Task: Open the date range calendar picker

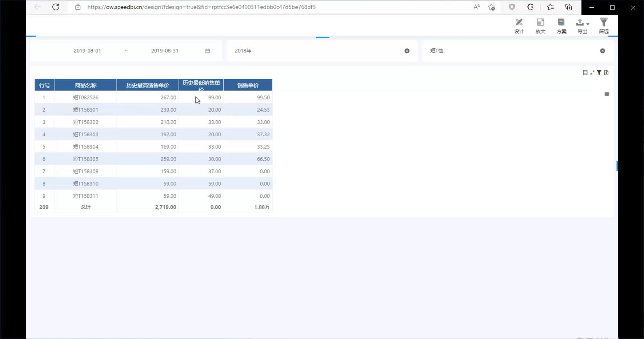Action: [x=208, y=51]
